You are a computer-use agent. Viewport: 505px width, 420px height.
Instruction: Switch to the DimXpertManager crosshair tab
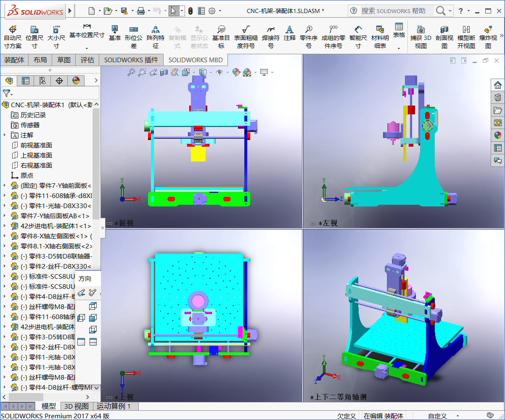click(59, 80)
